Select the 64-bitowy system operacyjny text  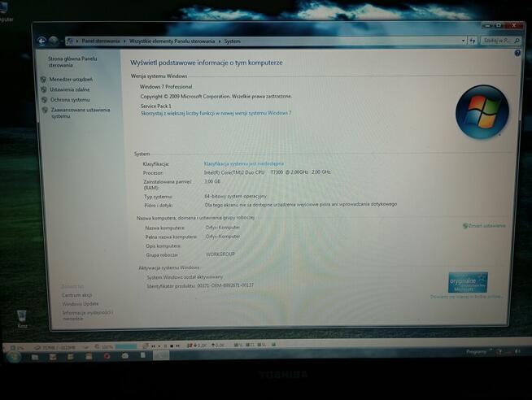(x=235, y=196)
